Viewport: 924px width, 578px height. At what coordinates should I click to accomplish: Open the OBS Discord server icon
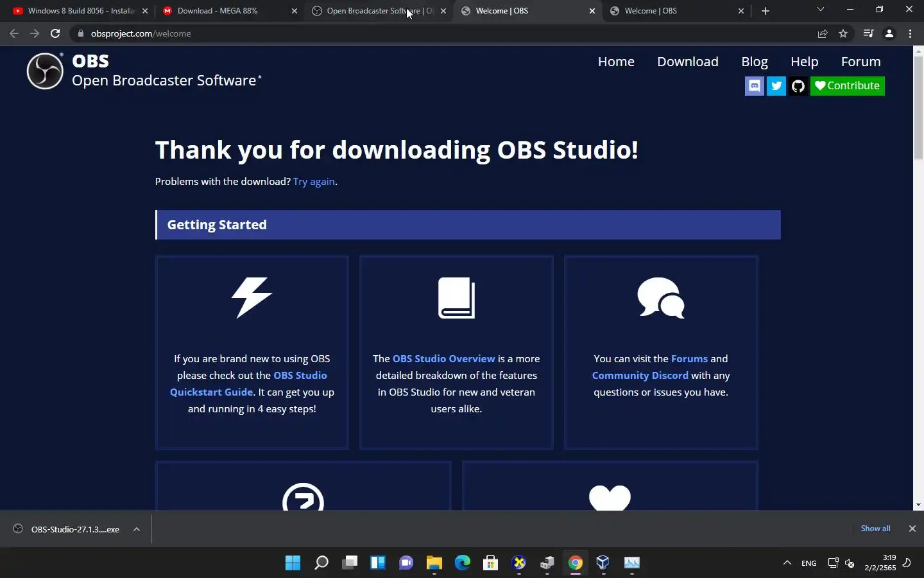coord(755,86)
